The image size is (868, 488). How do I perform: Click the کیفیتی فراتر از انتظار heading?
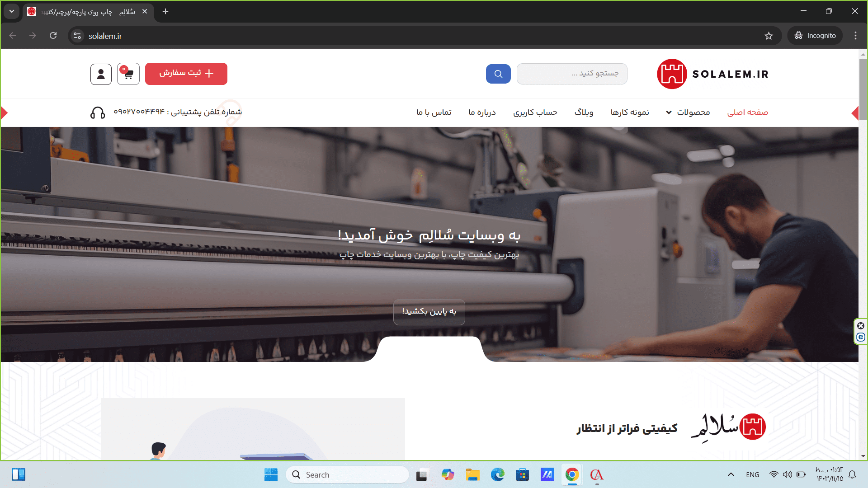click(x=627, y=428)
